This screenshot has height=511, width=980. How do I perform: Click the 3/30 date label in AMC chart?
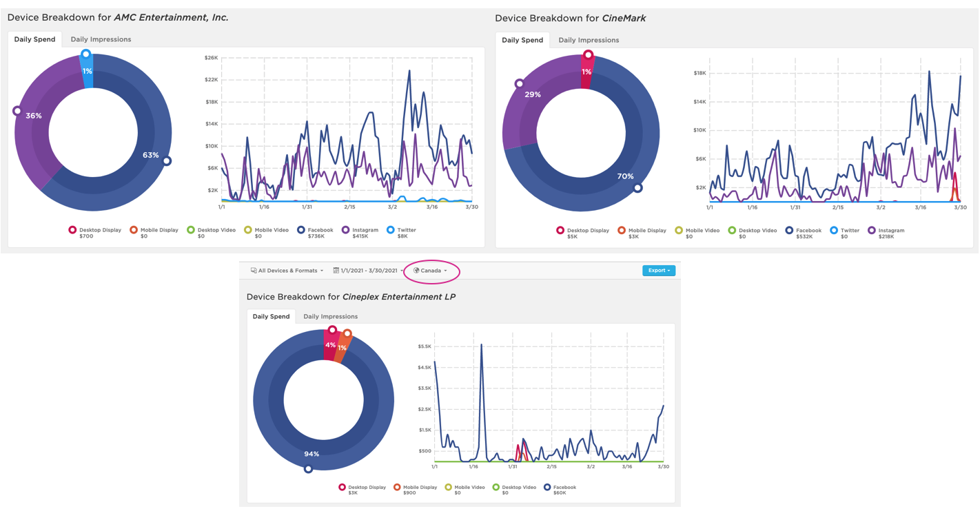(x=471, y=207)
